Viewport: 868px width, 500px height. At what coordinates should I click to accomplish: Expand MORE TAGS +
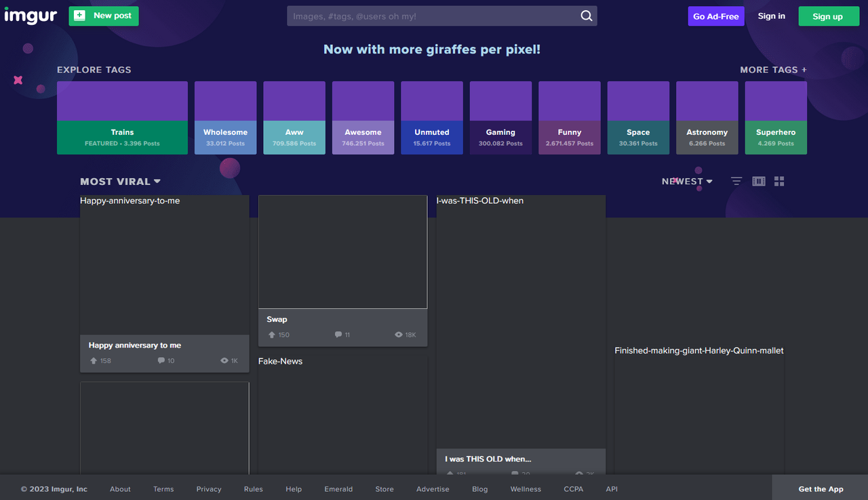(774, 70)
